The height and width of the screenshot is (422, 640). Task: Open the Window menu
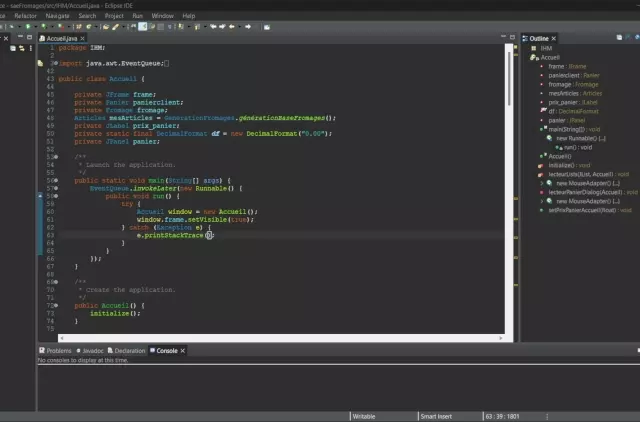[162, 16]
